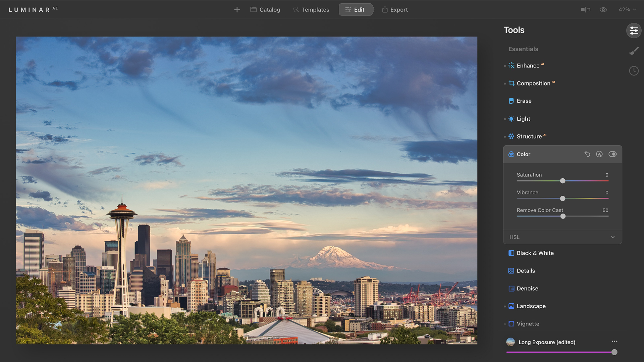This screenshot has width=644, height=362.
Task: Click the Details grid icon
Action: coord(511,271)
